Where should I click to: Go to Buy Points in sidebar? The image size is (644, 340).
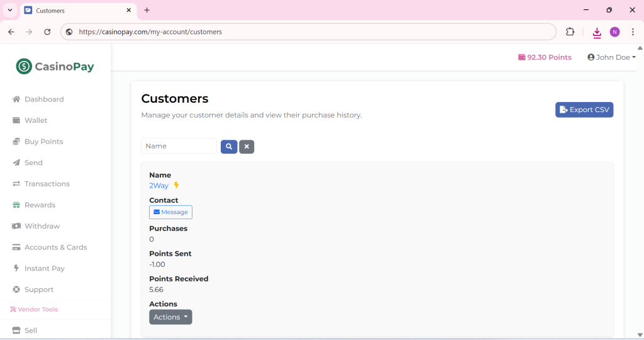[43, 142]
